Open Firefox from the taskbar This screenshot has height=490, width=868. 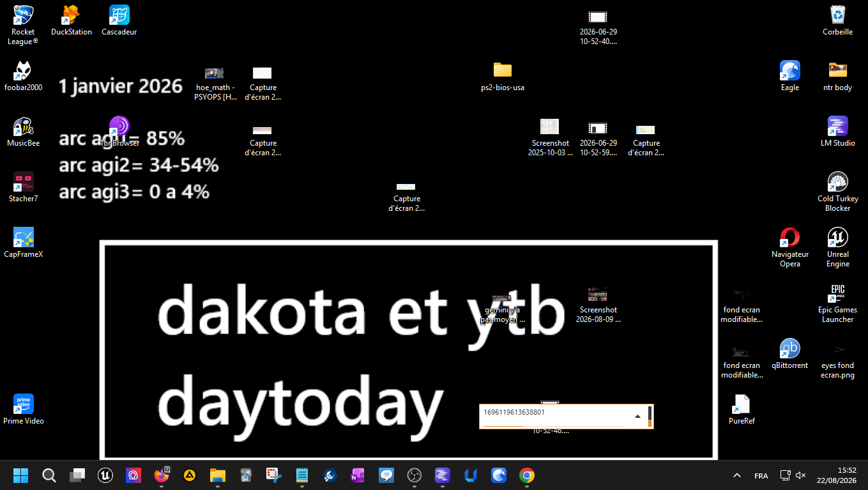[162, 475]
